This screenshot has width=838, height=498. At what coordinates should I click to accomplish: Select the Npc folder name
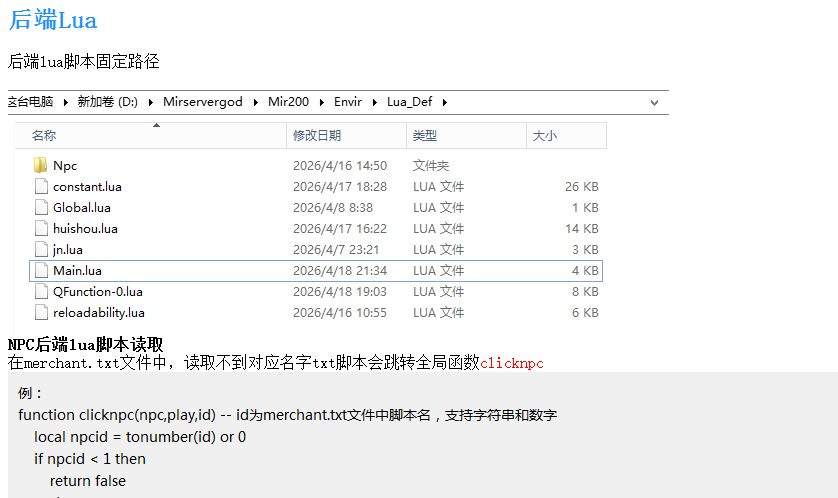tap(65, 166)
